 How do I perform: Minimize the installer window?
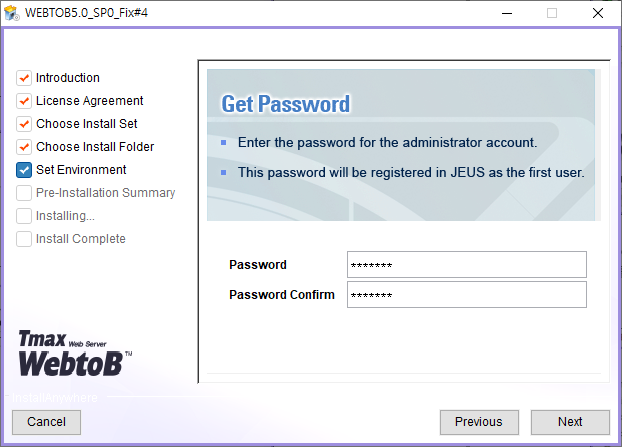pos(507,13)
